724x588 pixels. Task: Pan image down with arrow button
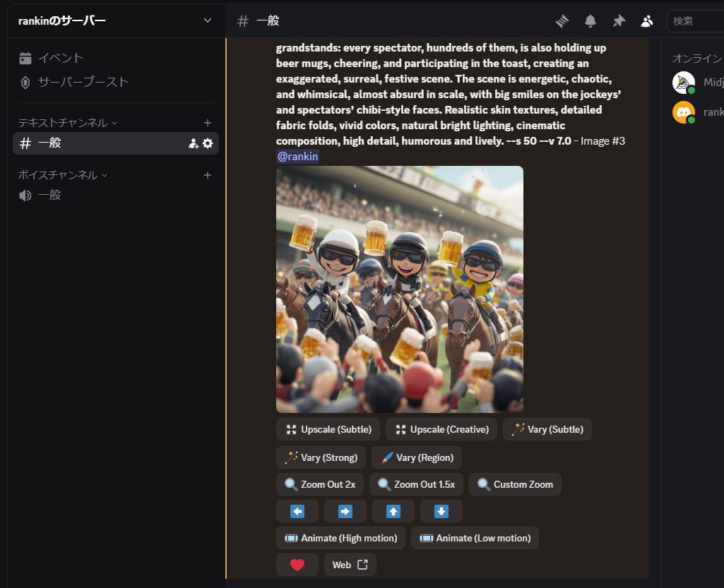coord(441,511)
